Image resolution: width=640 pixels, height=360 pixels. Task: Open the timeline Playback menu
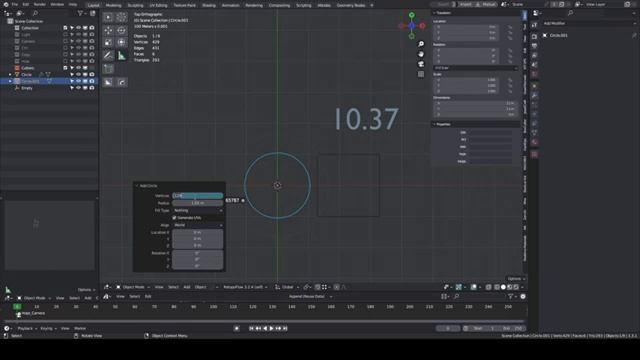27,328
